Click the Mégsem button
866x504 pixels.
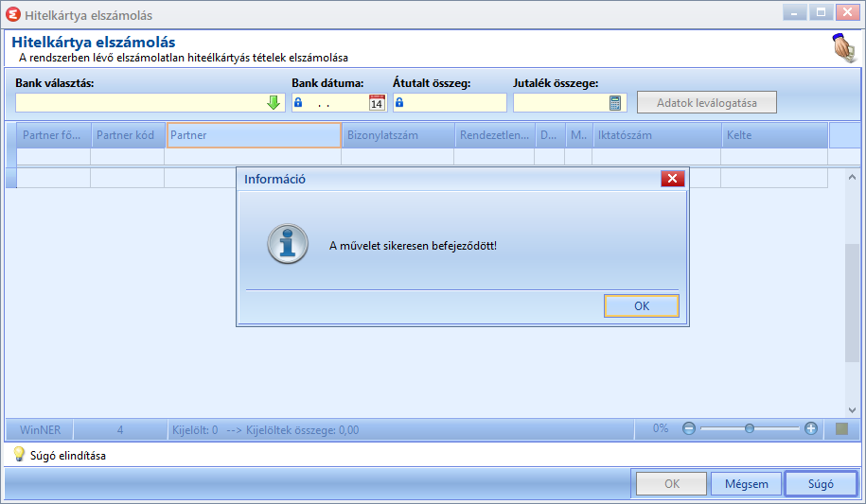(746, 484)
